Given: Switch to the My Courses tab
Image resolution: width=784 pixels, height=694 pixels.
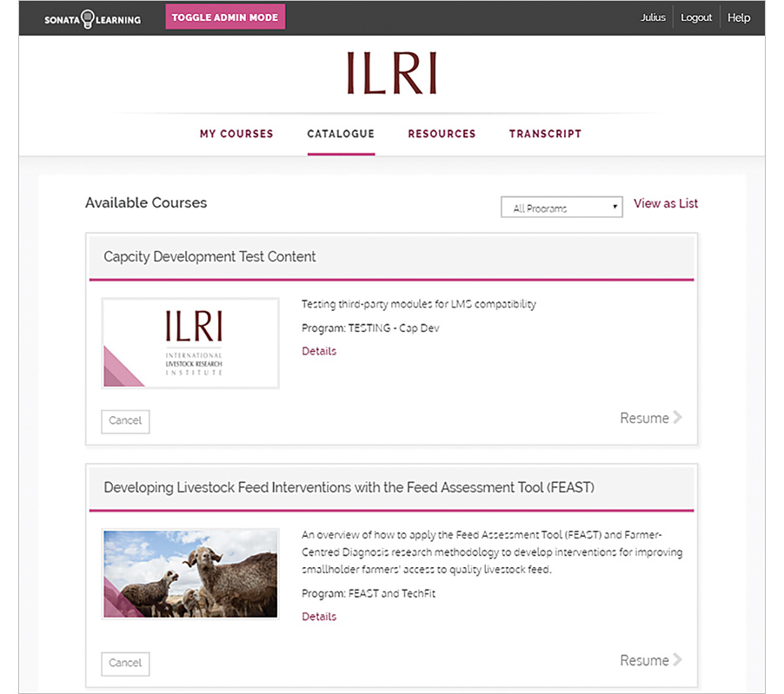Looking at the screenshot, I should point(236,134).
